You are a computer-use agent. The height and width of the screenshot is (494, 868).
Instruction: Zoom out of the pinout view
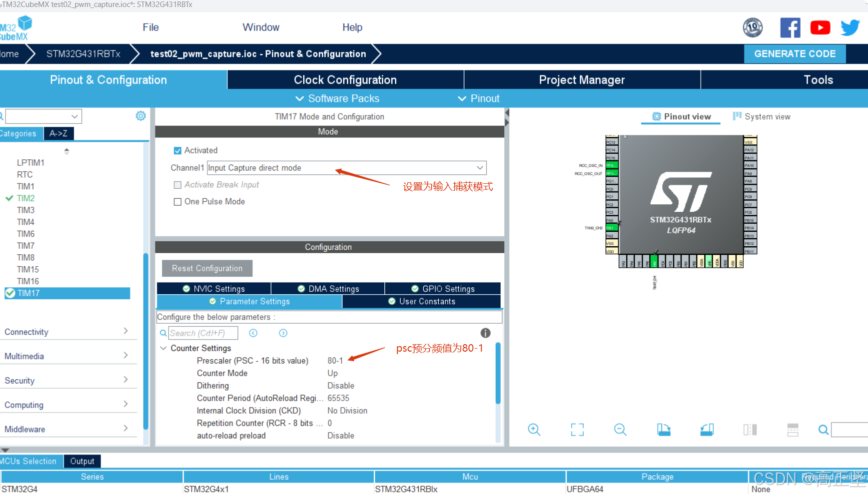620,430
